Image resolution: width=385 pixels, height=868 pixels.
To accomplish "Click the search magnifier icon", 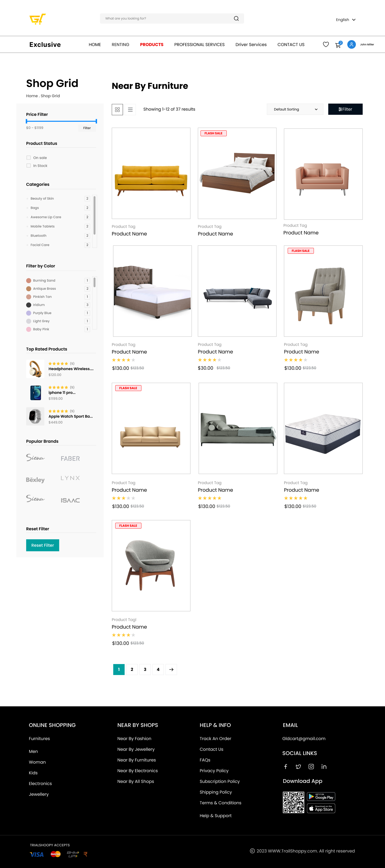I will pyautogui.click(x=236, y=18).
